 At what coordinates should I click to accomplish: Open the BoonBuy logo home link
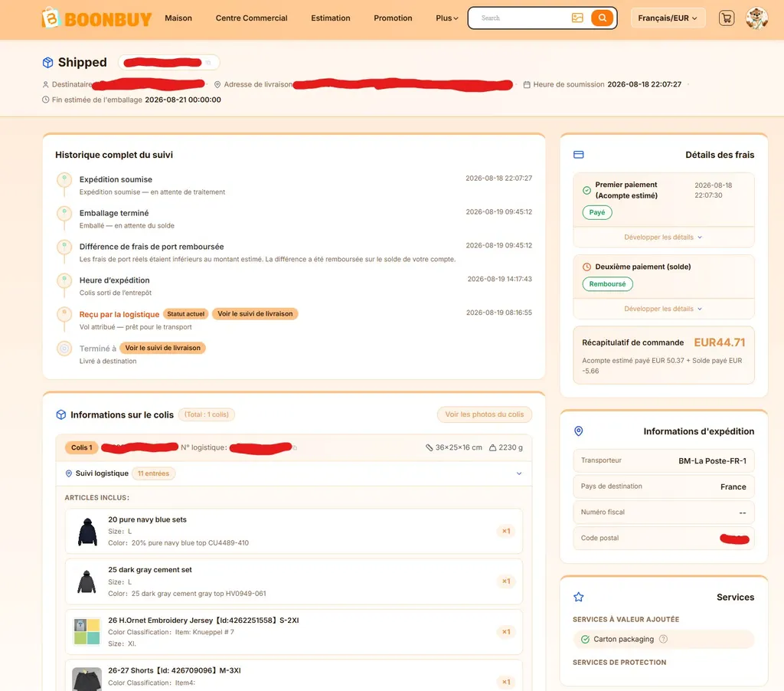point(96,18)
